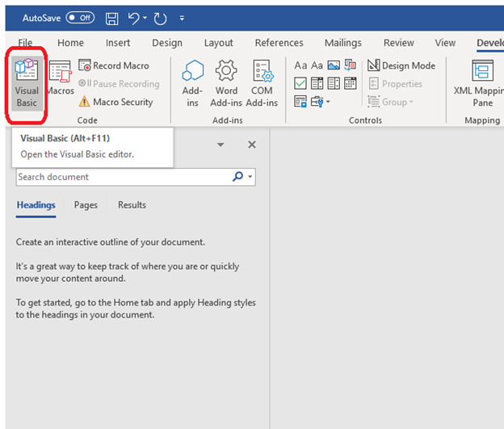The height and width of the screenshot is (429, 504).
Task: Switch to Results tab in Navigation
Action: tap(132, 205)
